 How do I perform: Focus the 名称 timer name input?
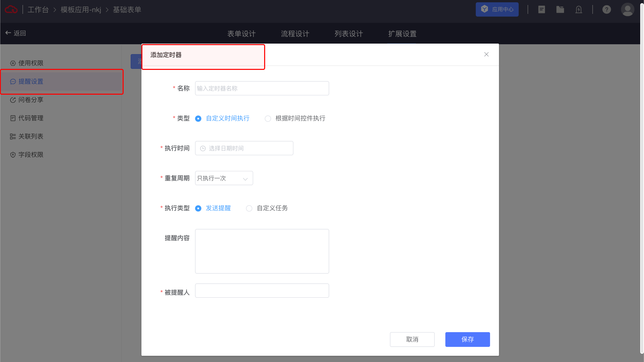(262, 88)
